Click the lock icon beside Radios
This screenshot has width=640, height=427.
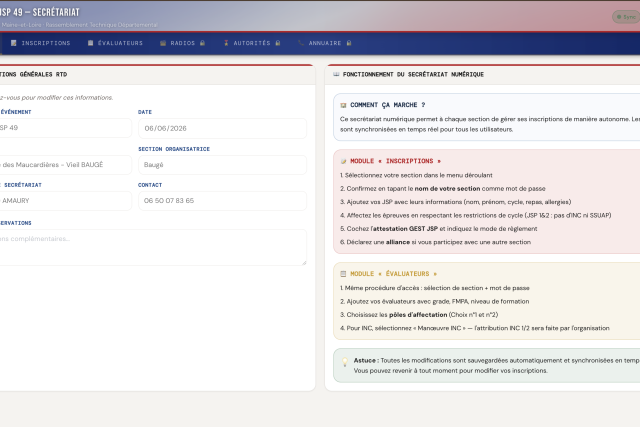click(x=202, y=43)
